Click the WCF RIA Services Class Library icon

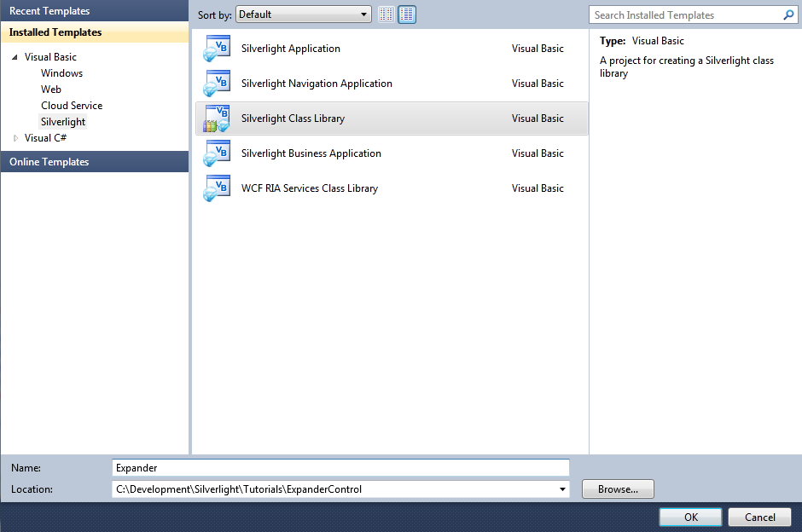[217, 188]
